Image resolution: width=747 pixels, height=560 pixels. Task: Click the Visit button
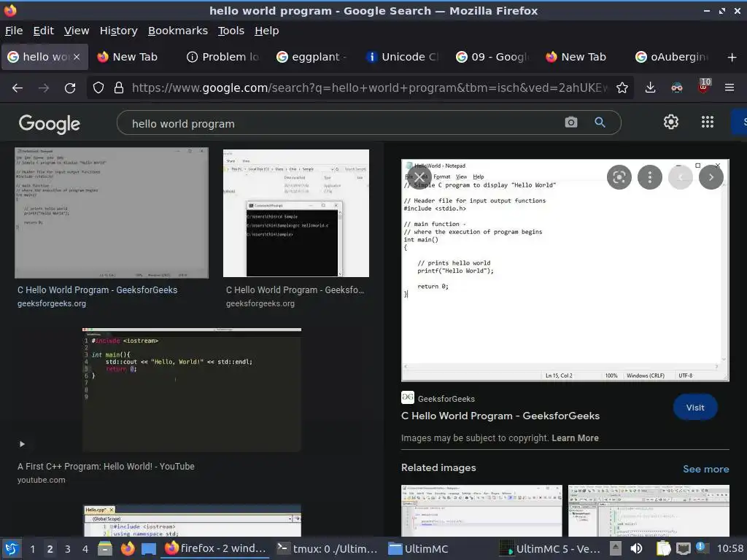coord(695,408)
